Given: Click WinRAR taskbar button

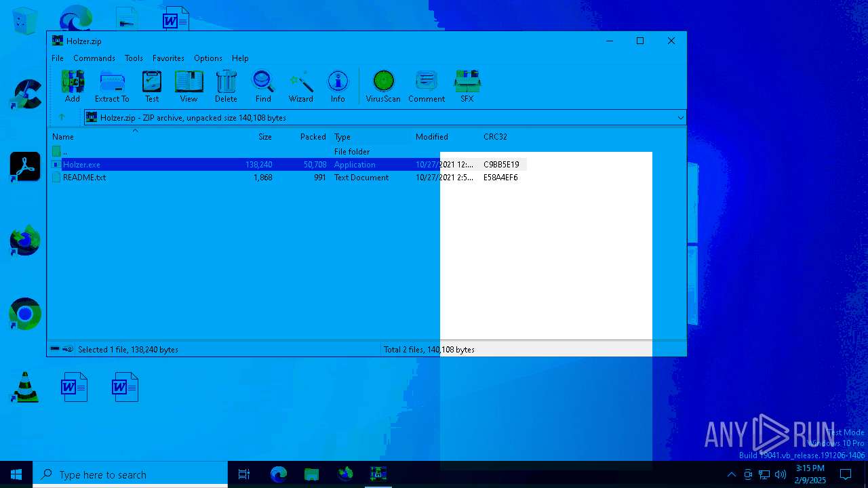Looking at the screenshot, I should click(x=378, y=474).
